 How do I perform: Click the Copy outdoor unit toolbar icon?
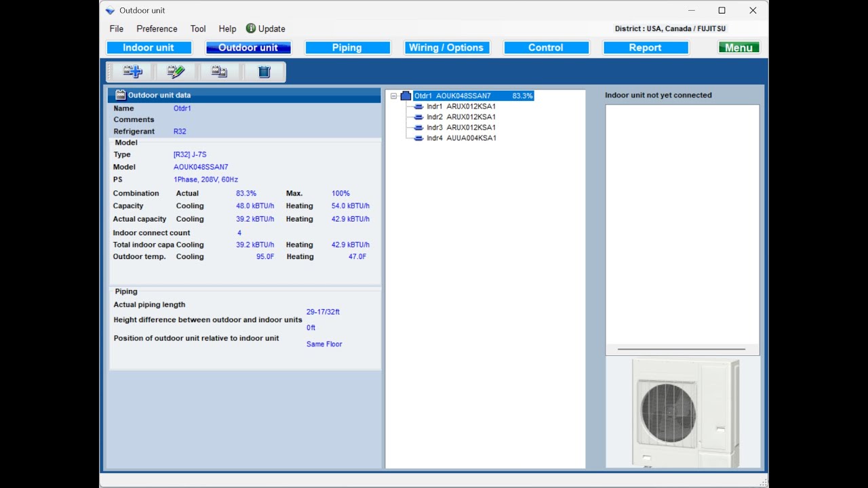tap(219, 72)
